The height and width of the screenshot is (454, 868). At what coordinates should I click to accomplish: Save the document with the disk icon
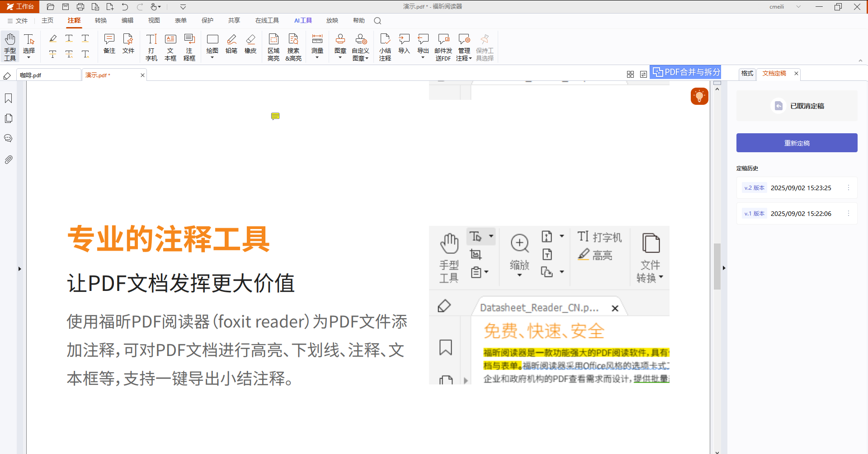click(66, 7)
